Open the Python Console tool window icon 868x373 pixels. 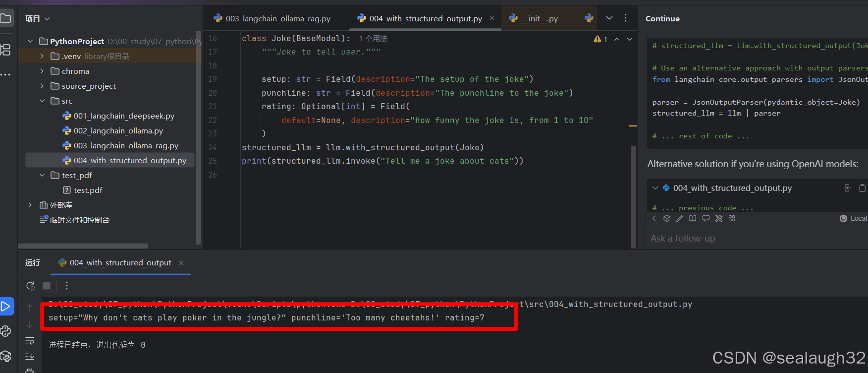pyautogui.click(x=6, y=331)
